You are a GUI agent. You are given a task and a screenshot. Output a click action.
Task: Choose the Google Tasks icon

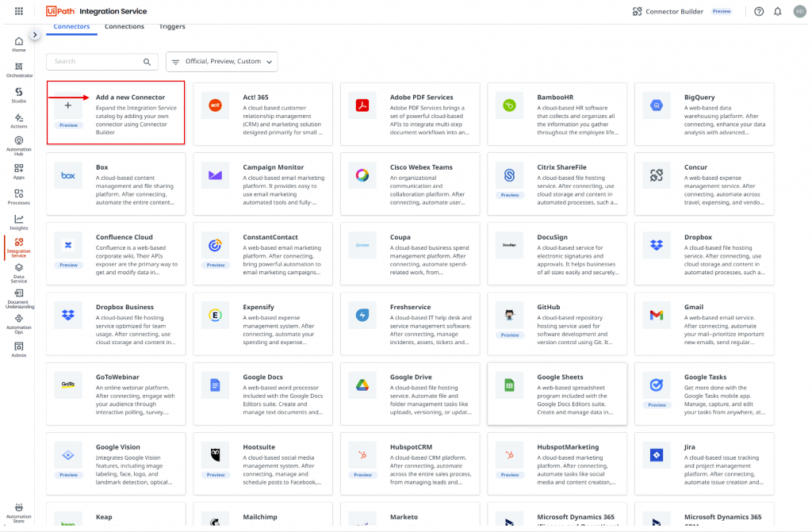click(x=656, y=385)
